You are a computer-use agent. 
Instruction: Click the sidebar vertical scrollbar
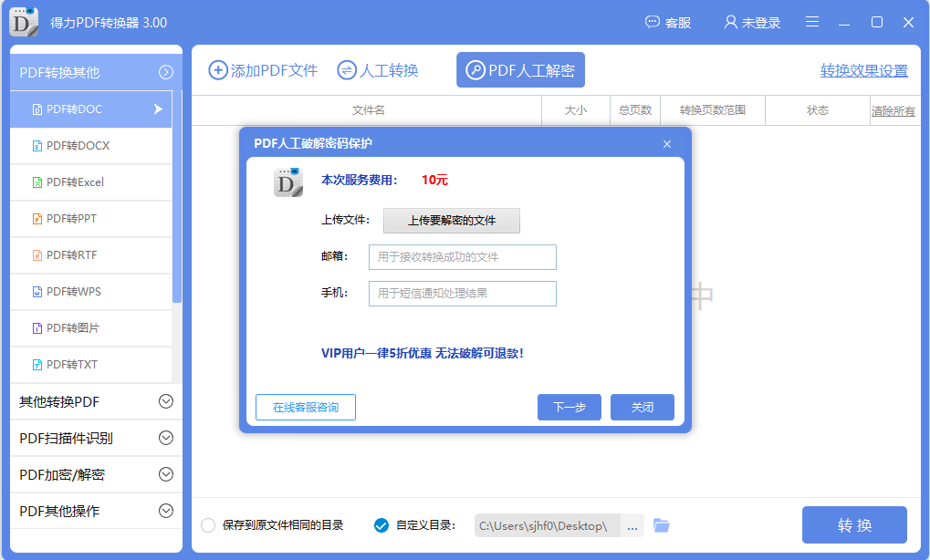pos(177,197)
